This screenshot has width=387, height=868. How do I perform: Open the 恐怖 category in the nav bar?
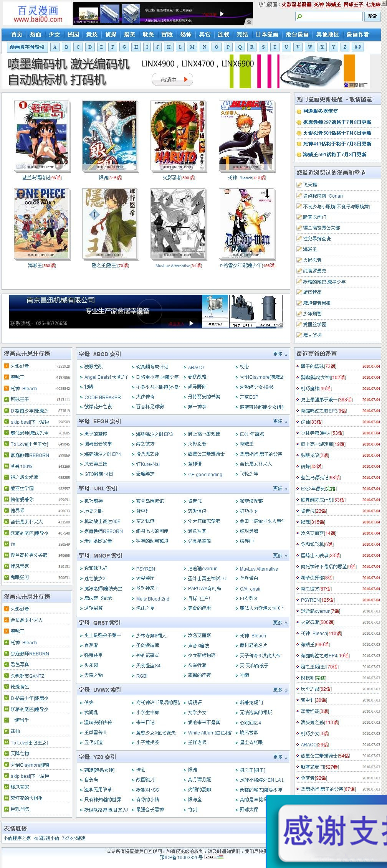point(186,35)
